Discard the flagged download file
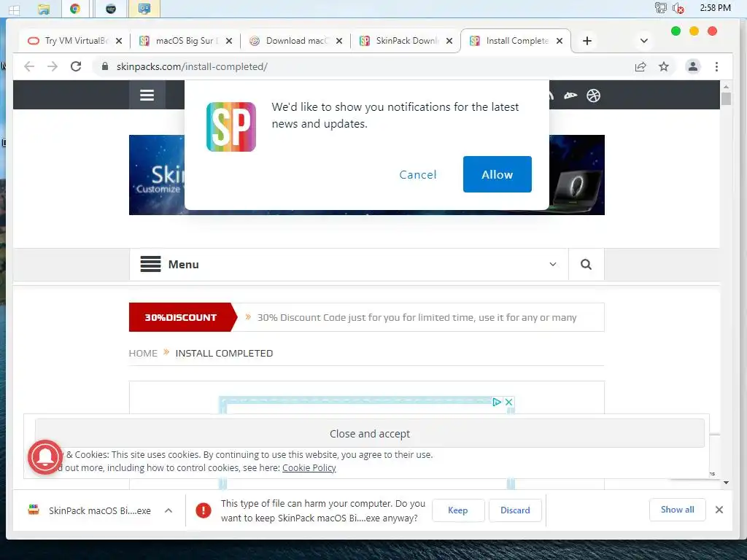Screen dimensions: 747x560 click(515, 510)
